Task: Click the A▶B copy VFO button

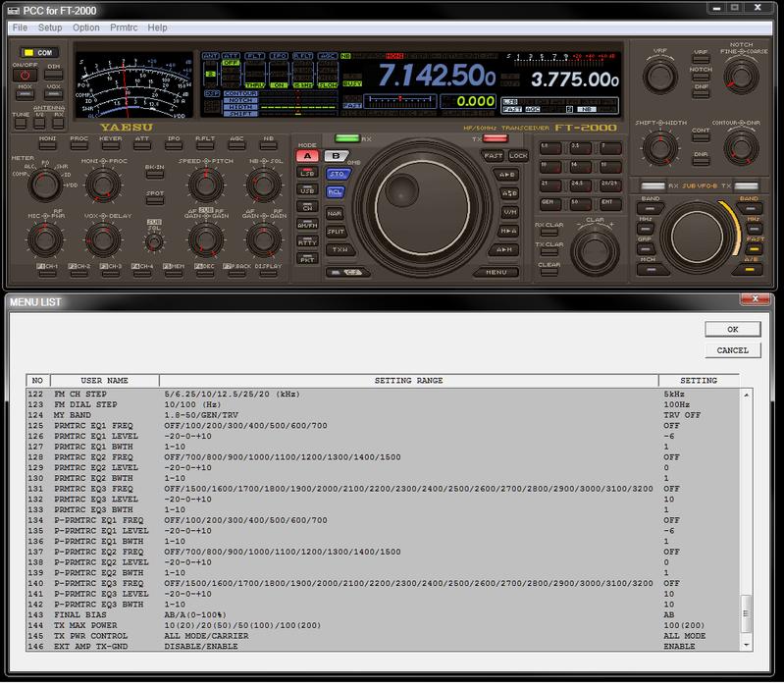Action: click(506, 175)
